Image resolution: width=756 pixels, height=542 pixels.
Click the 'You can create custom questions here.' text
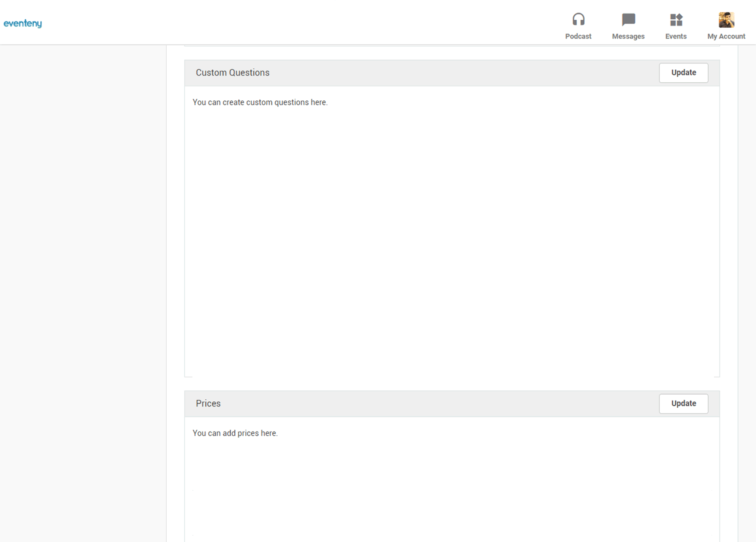(x=260, y=102)
